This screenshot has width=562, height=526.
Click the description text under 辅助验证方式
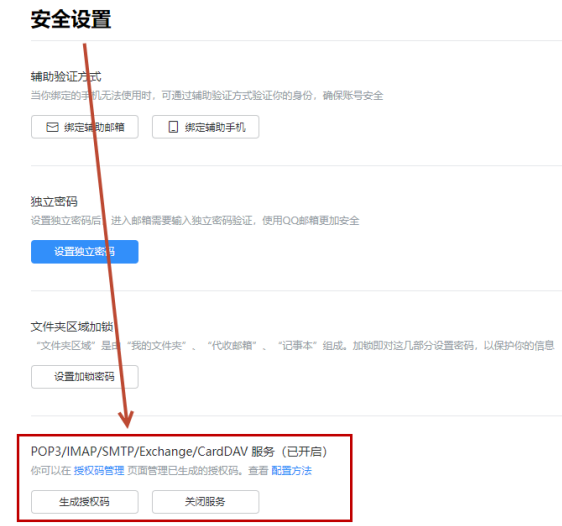207,96
